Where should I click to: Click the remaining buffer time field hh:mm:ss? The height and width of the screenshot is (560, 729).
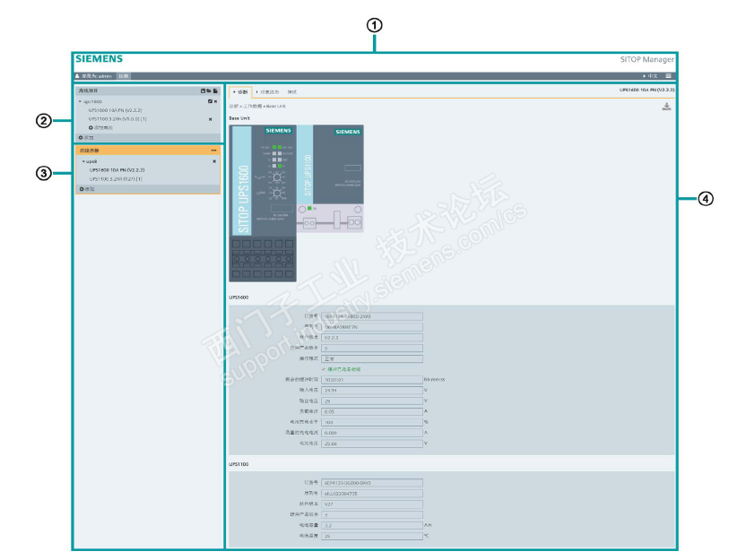(x=372, y=380)
